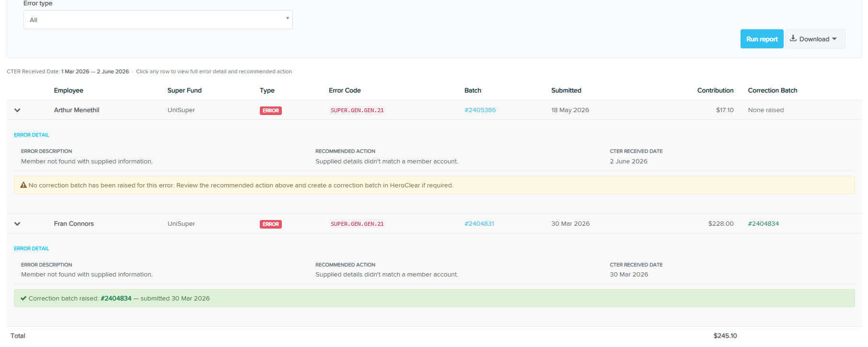
Task: Click the Run report button
Action: (x=762, y=39)
